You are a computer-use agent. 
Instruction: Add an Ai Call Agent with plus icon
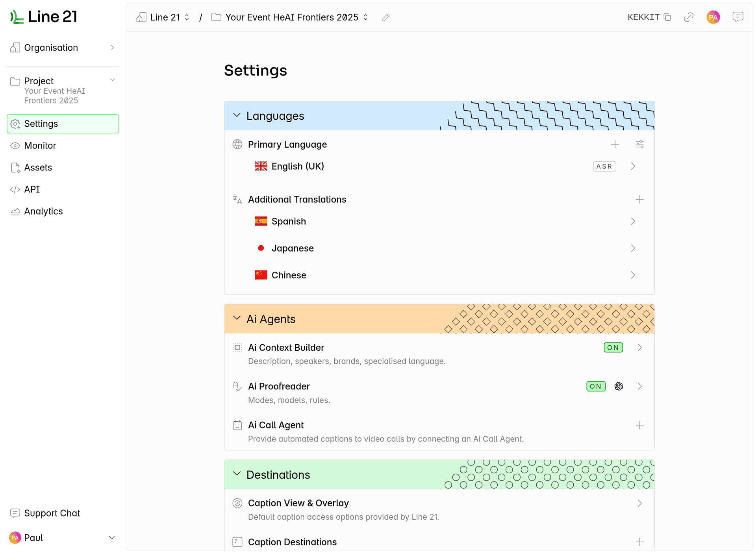[x=640, y=425]
